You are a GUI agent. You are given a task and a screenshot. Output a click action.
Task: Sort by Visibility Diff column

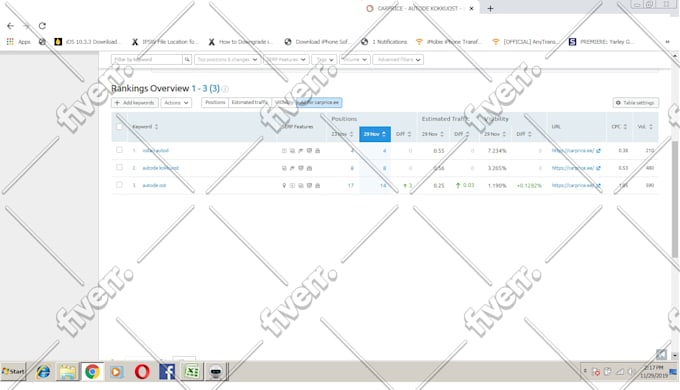pos(524,134)
